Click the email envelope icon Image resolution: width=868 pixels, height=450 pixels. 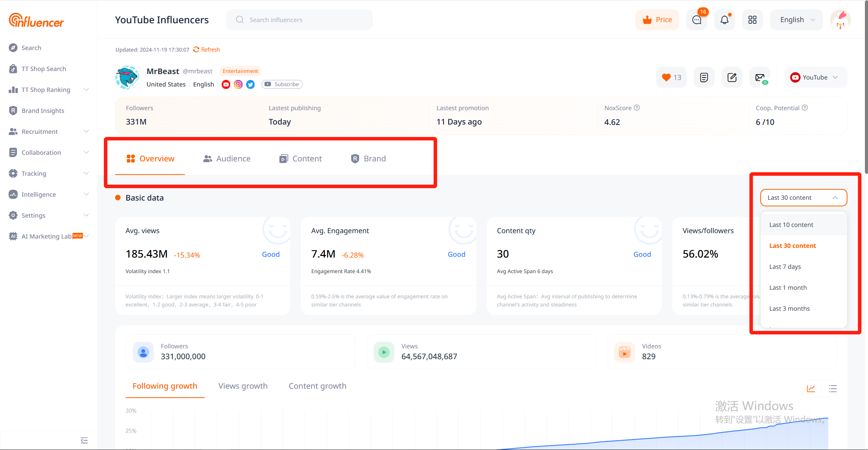pos(760,77)
